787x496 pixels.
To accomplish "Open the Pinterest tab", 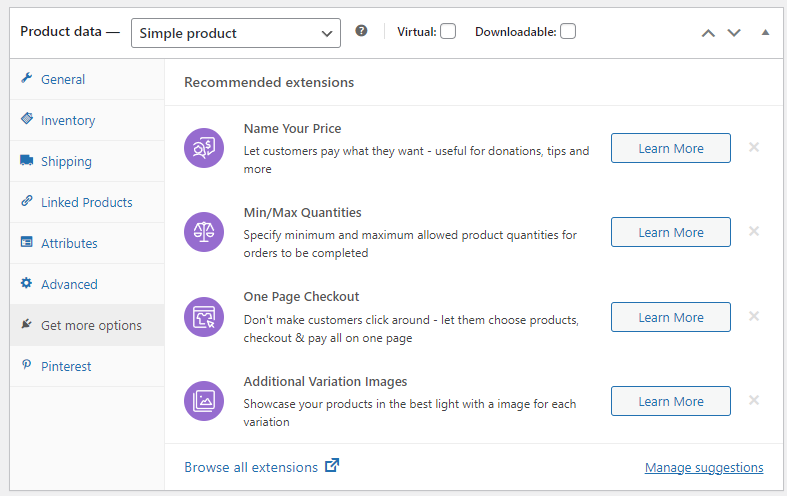I will (x=87, y=366).
